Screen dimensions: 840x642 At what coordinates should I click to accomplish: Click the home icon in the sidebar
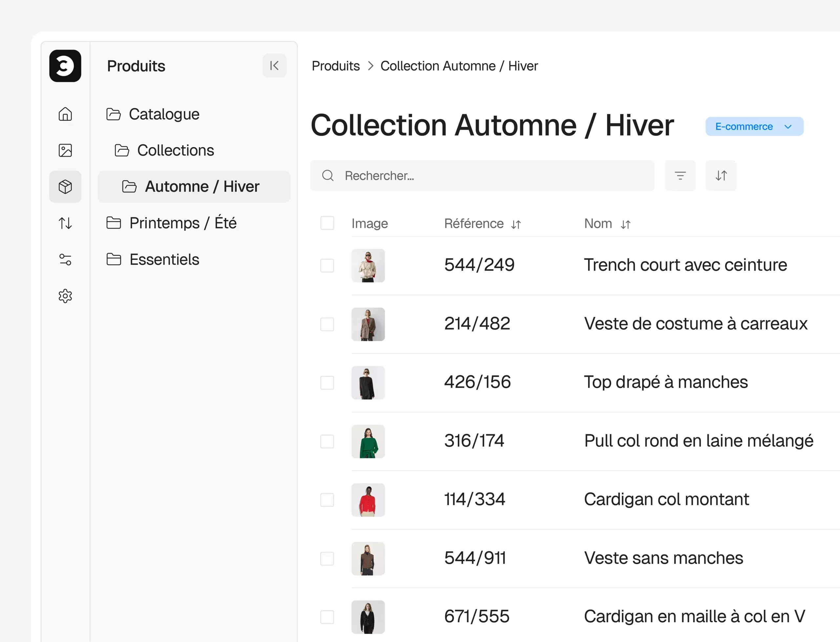(65, 114)
